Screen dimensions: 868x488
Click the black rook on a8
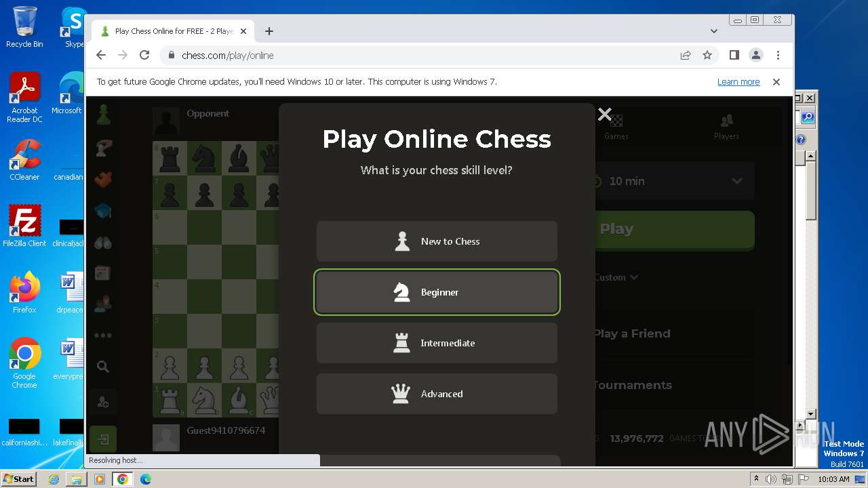pyautogui.click(x=170, y=159)
